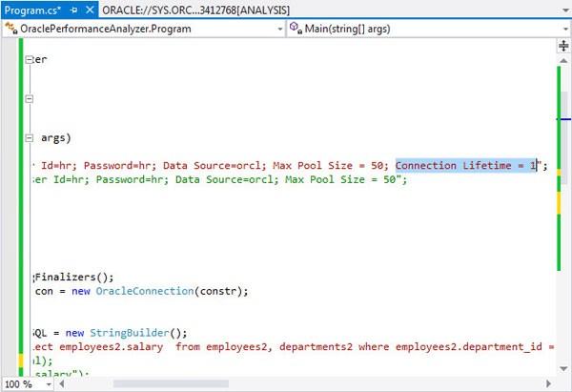The width and height of the screenshot is (572, 392).
Task: Click 'constr' argument in OracleConnection call
Action: click(x=218, y=291)
